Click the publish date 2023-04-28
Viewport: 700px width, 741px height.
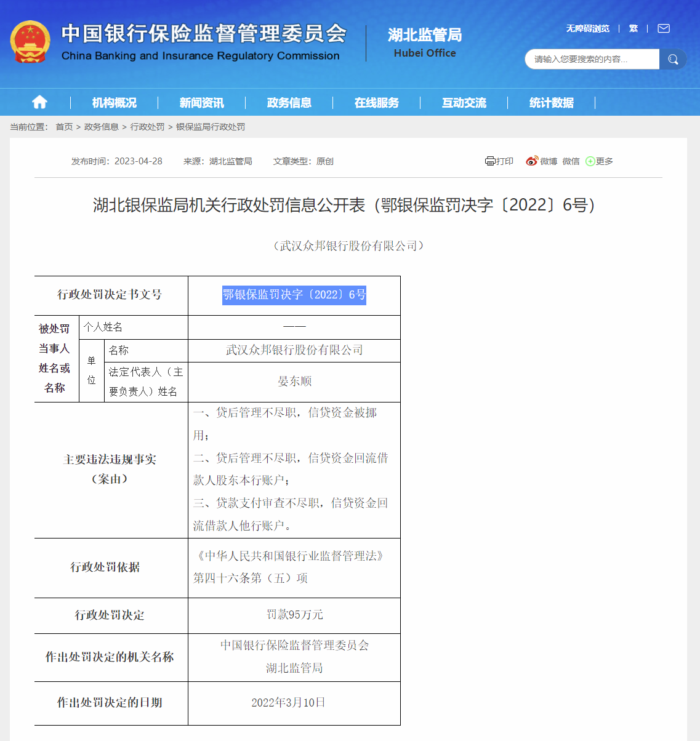pyautogui.click(x=139, y=161)
